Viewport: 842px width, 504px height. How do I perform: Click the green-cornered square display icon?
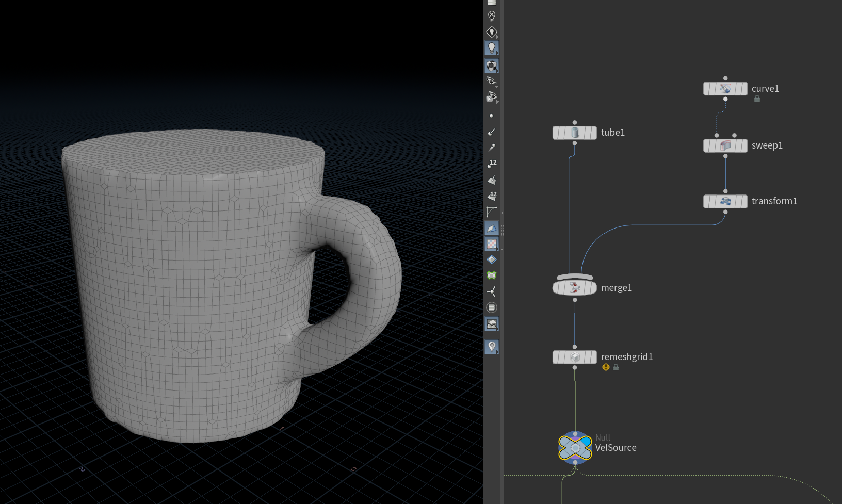pos(491,275)
